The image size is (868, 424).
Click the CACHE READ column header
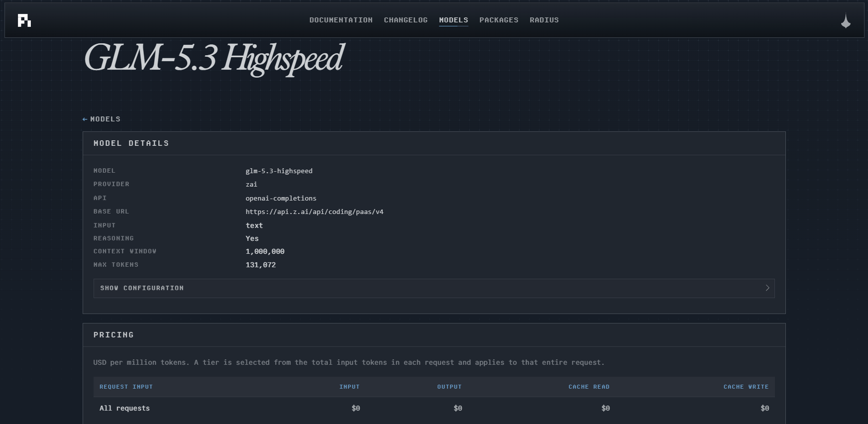pyautogui.click(x=589, y=387)
